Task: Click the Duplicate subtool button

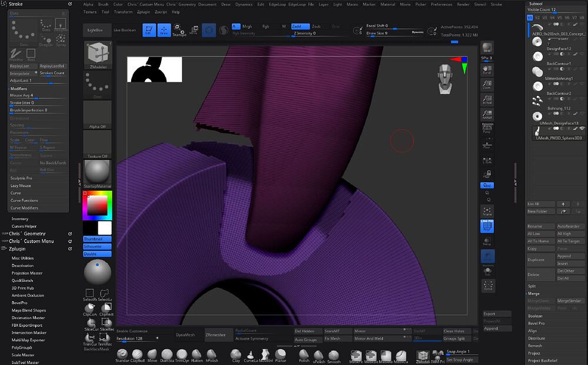Action: click(x=540, y=260)
